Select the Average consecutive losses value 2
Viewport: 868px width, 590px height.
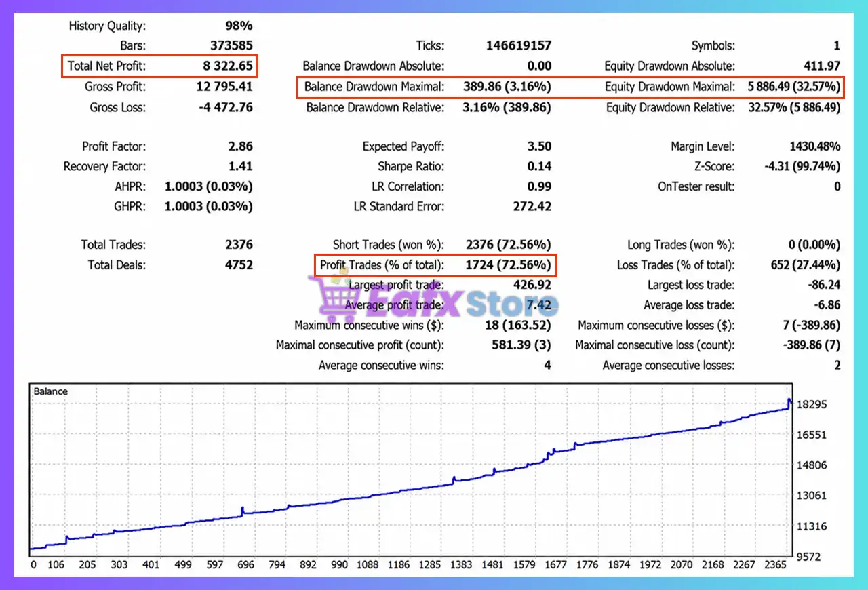[837, 366]
